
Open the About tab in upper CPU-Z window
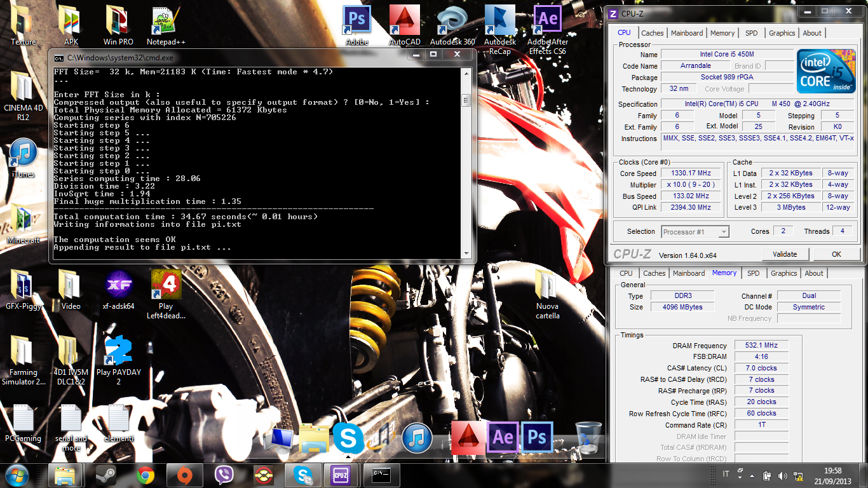tap(812, 33)
